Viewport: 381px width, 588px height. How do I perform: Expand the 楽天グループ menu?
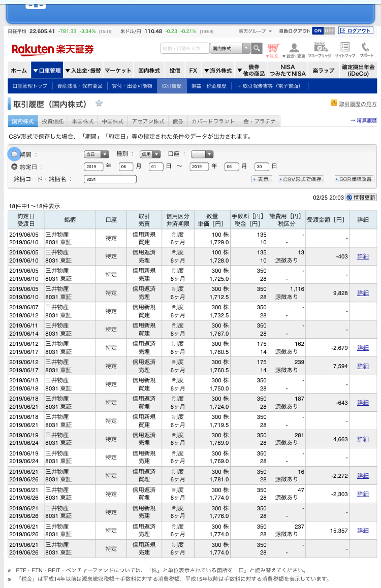(x=255, y=31)
